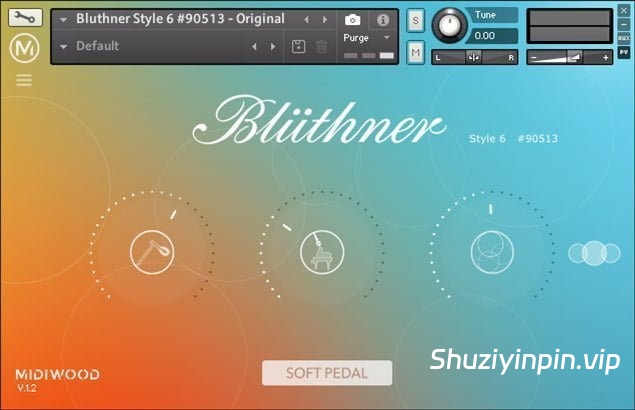
Task: Delete snapshot with the trash icon
Action: point(322,47)
